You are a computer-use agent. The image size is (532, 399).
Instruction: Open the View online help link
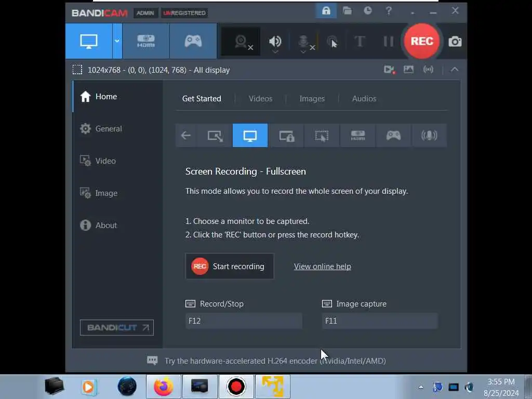click(x=322, y=267)
